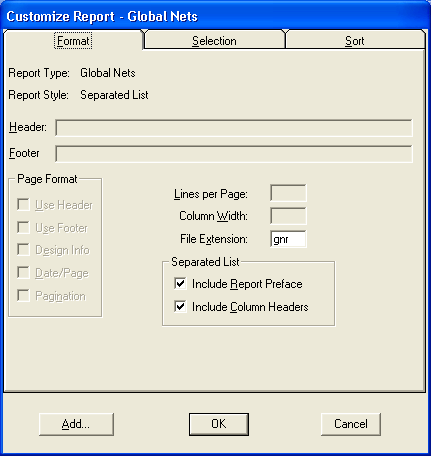Viewport: 431px width, 456px height.
Task: Click the Lines per Page field
Action: [288, 193]
